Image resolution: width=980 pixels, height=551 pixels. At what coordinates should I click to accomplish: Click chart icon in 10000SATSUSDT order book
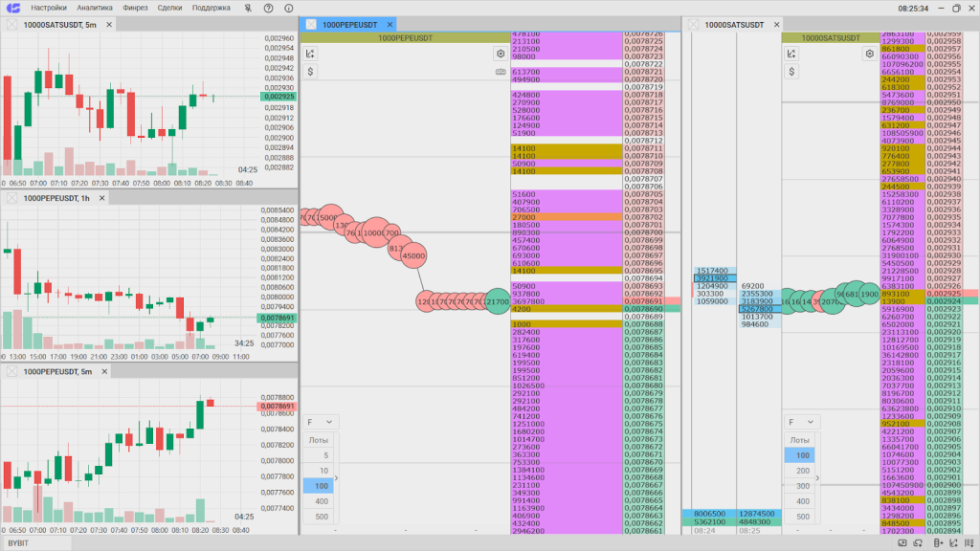tap(791, 55)
